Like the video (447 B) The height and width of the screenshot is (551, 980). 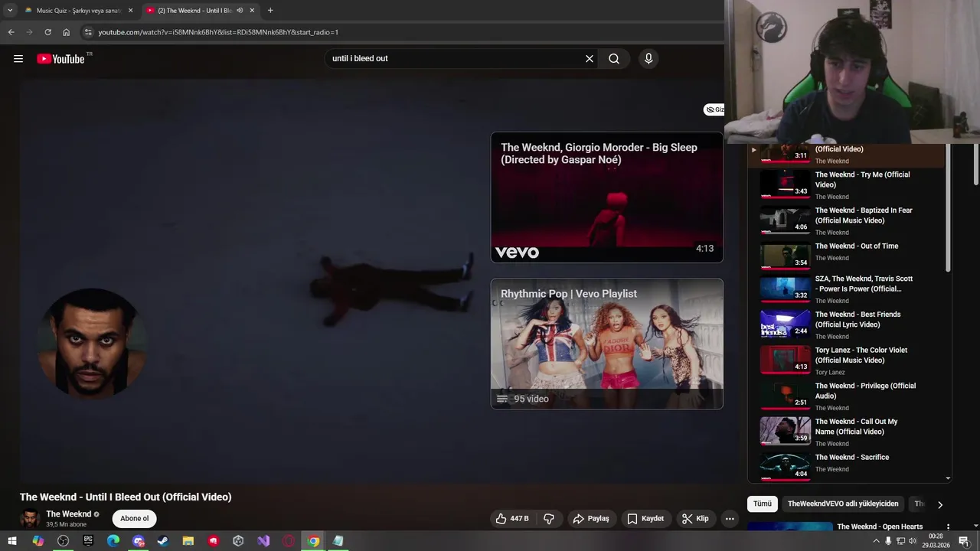512,519
